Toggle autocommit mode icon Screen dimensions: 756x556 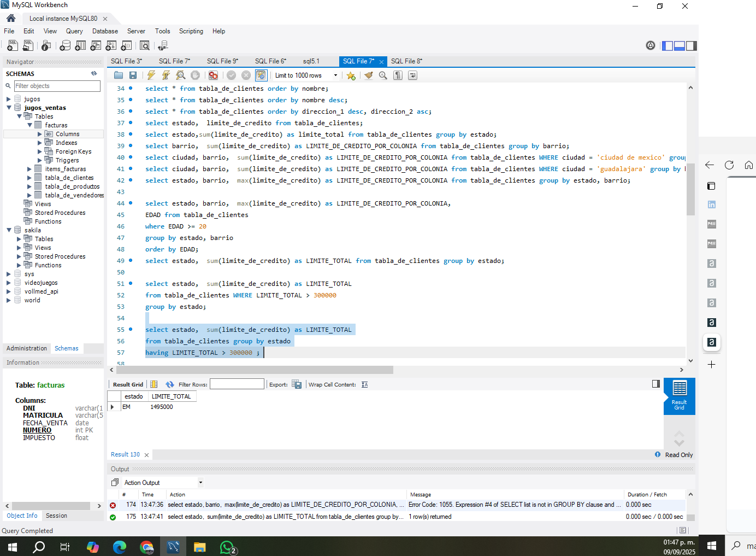261,75
